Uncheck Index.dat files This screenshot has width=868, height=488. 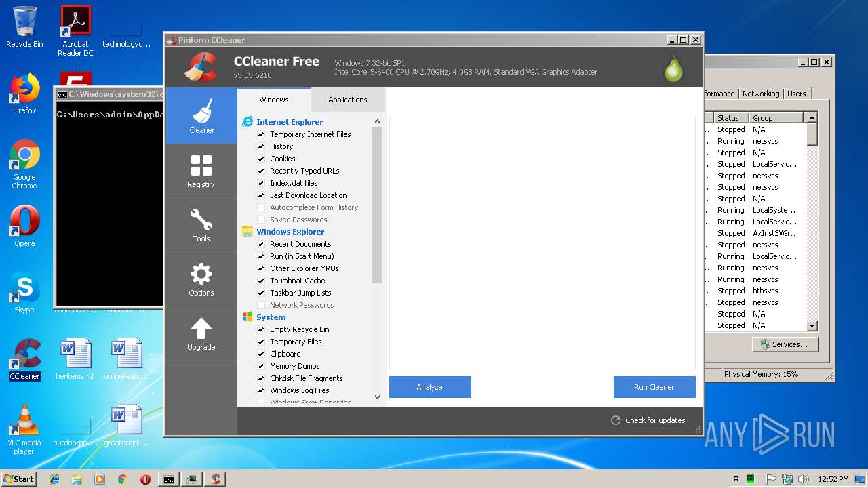point(261,183)
